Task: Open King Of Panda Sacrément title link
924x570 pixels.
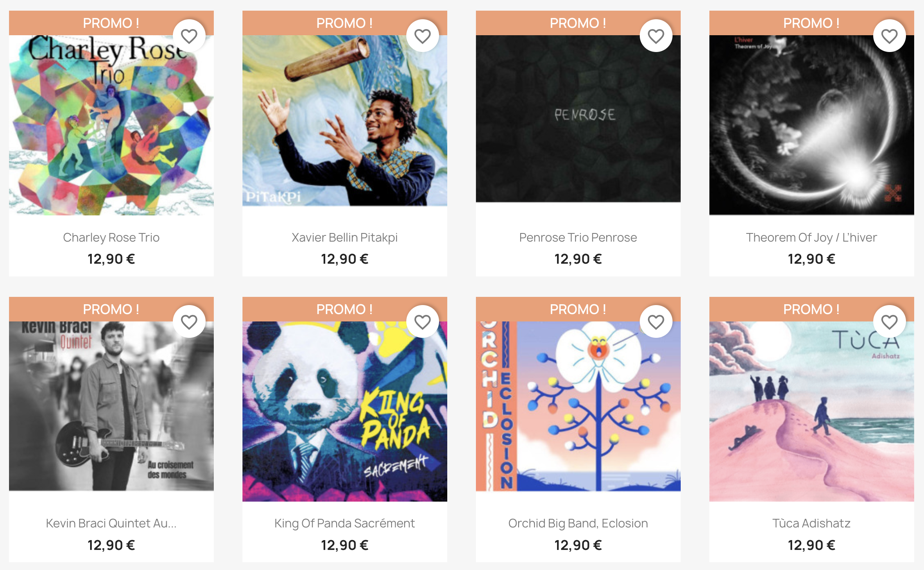Action: [345, 523]
